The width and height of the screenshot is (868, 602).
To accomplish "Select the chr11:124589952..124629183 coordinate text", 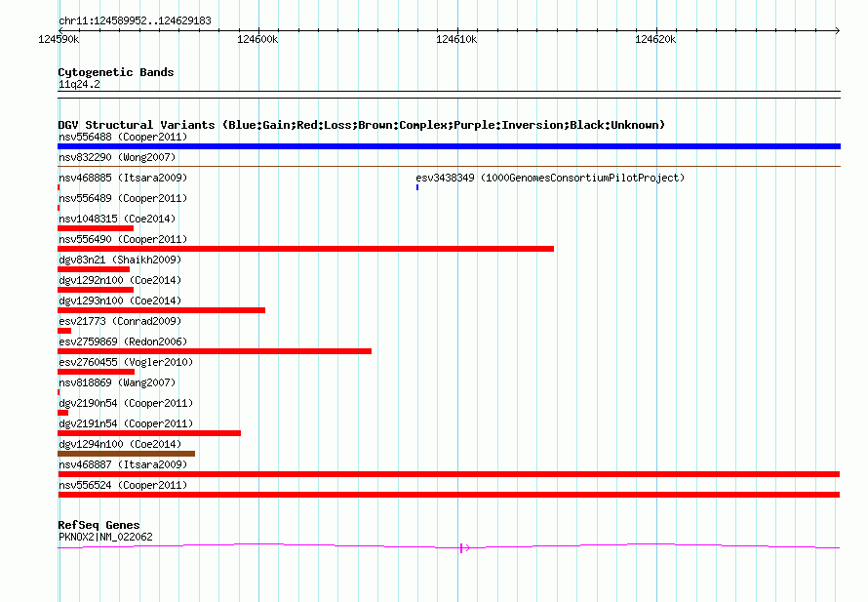I will pos(135,20).
